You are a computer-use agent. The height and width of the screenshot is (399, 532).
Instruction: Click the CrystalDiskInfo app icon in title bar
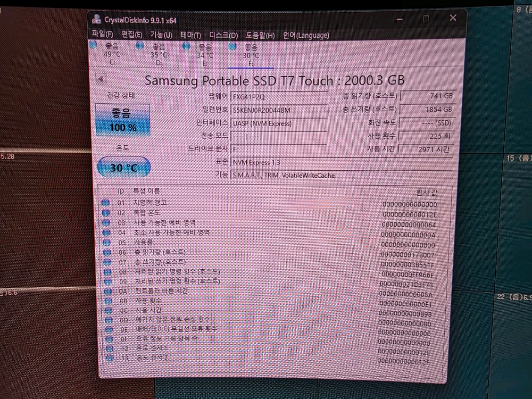tap(96, 19)
